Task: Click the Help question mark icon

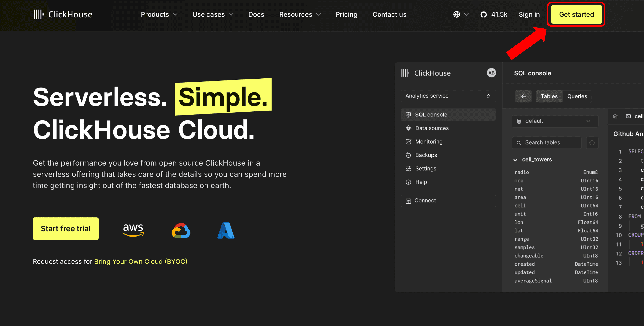Action: click(408, 182)
